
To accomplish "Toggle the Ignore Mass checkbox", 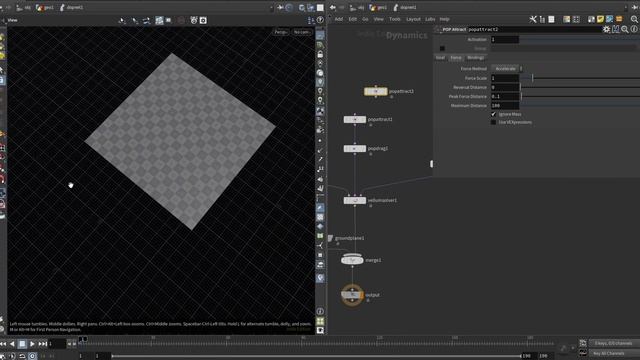I will (493, 114).
